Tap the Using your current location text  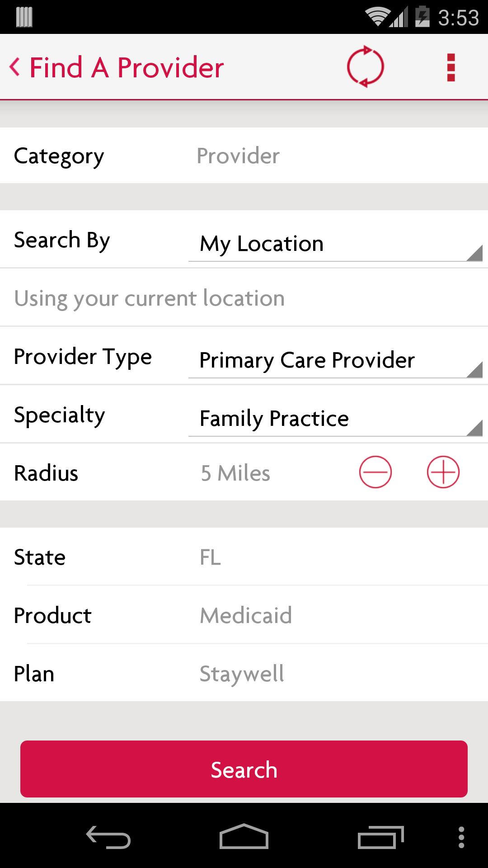tap(150, 298)
